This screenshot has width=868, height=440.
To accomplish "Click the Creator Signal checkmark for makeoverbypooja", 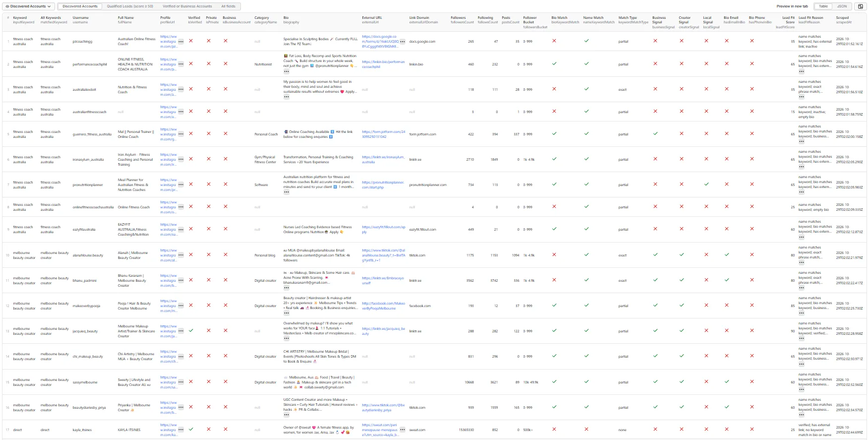I will click(x=682, y=305).
